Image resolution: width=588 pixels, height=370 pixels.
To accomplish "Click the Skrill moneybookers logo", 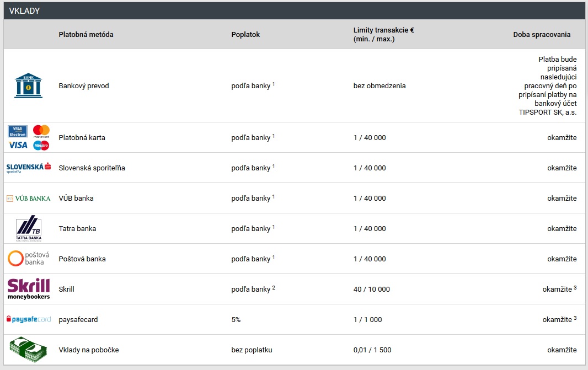I will click(x=29, y=289).
